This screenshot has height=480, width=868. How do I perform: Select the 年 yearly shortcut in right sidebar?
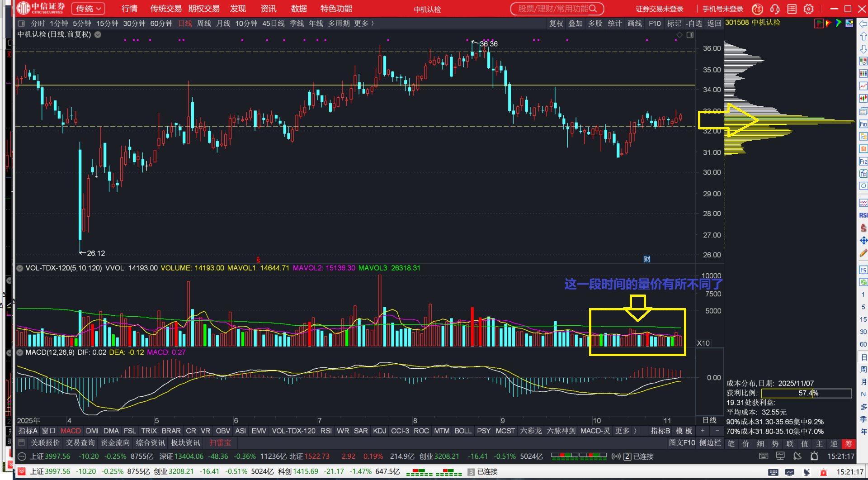[863, 432]
